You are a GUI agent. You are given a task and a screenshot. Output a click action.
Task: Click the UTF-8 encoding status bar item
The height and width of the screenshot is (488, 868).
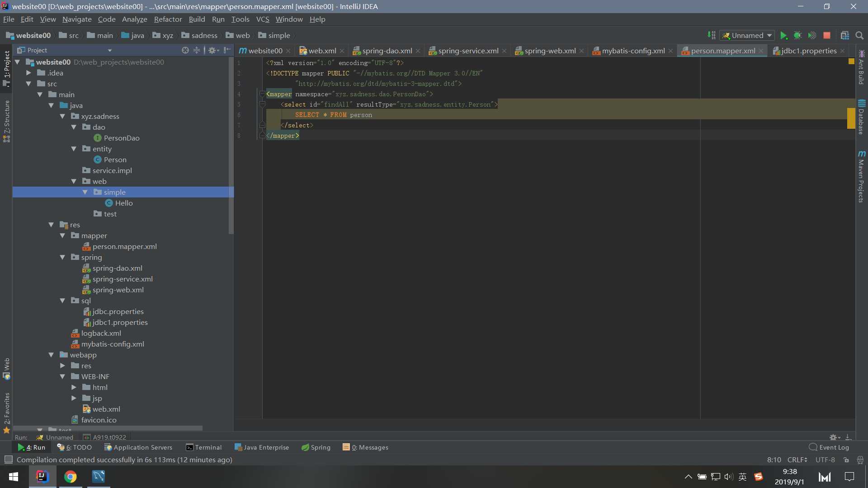(x=827, y=460)
